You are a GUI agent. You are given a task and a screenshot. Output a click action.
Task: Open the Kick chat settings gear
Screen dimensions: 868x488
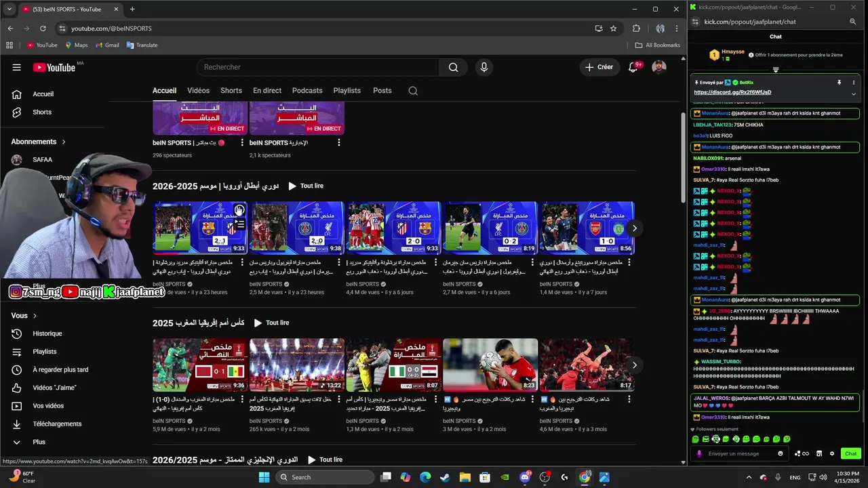832,453
